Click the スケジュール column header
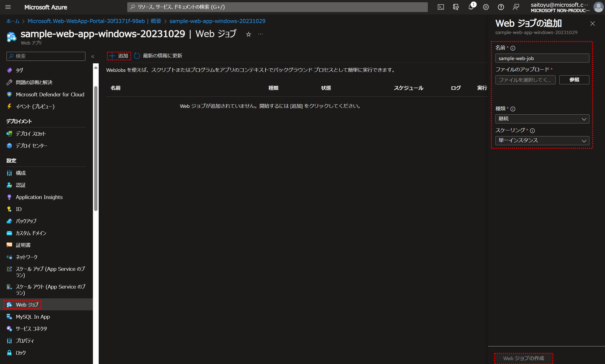The image size is (605, 364). click(x=408, y=88)
